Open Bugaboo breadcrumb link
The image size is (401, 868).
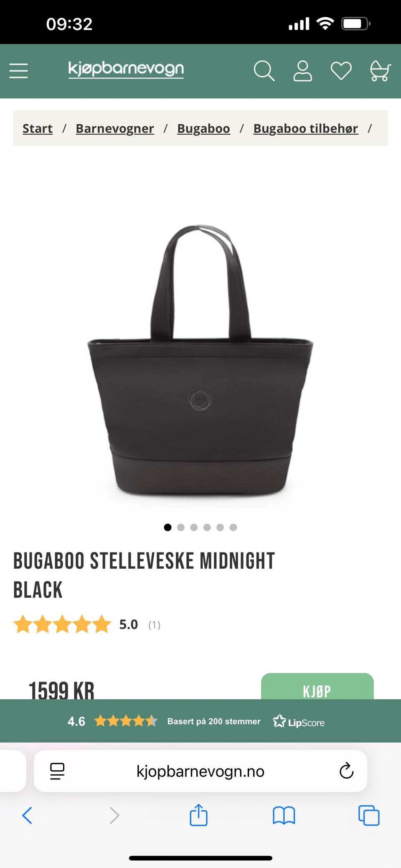point(203,128)
